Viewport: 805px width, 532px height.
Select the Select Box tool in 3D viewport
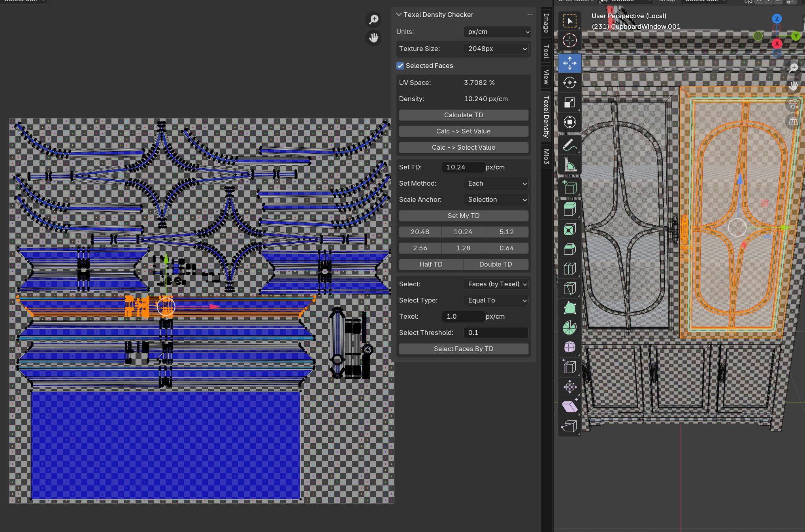pyautogui.click(x=569, y=21)
